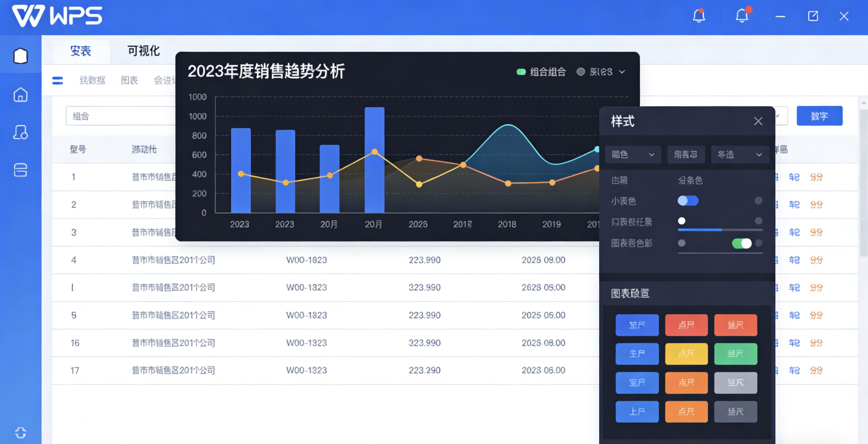Click the hamburger menu icon near 转数据
Screen dimensions: 868x444
pos(57,81)
